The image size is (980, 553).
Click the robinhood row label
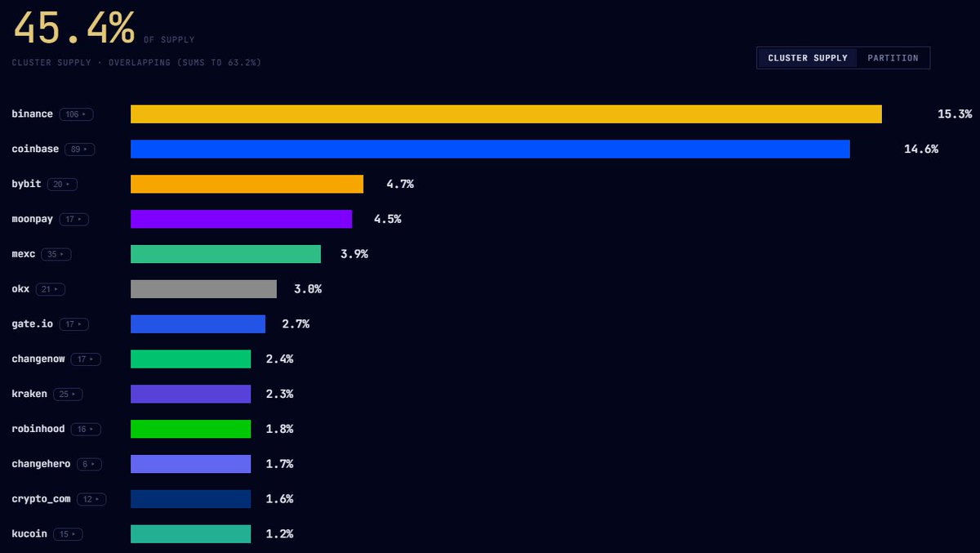click(x=38, y=430)
